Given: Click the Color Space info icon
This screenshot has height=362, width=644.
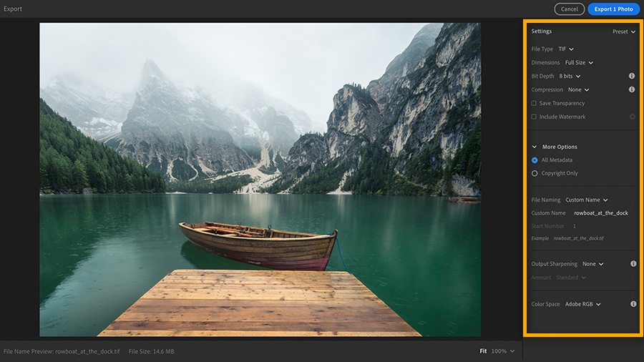Looking at the screenshot, I should [x=633, y=304].
